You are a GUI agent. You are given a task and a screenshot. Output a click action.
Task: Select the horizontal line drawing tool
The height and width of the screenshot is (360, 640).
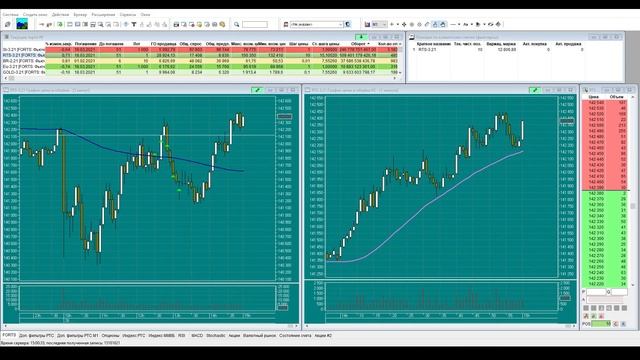(453, 24)
